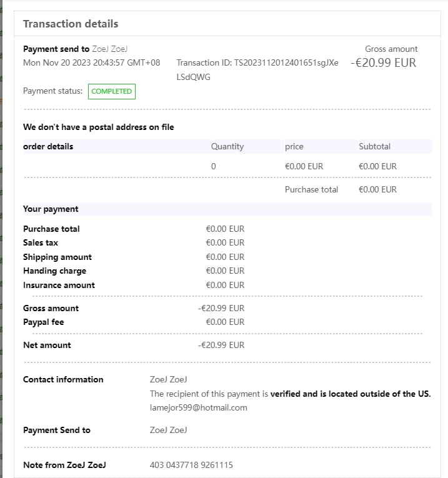Click the Your payment section header
Image resolution: width=448 pixels, height=478 pixels.
click(x=51, y=209)
